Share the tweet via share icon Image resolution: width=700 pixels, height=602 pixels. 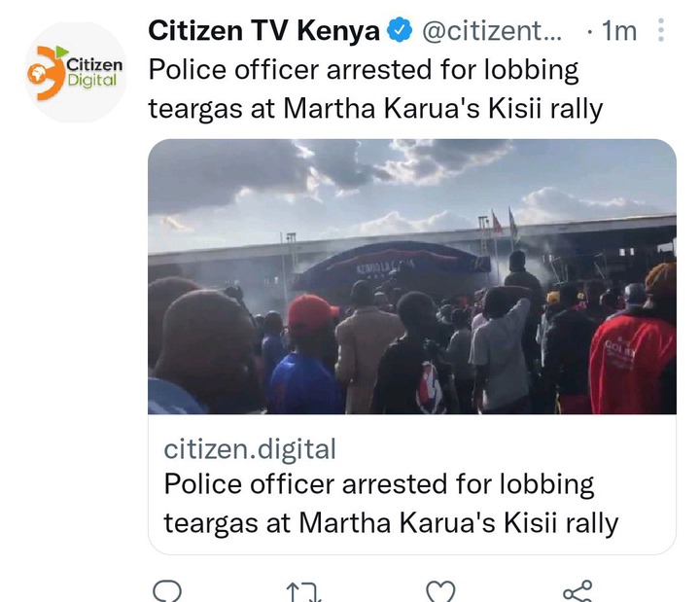pyautogui.click(x=577, y=591)
